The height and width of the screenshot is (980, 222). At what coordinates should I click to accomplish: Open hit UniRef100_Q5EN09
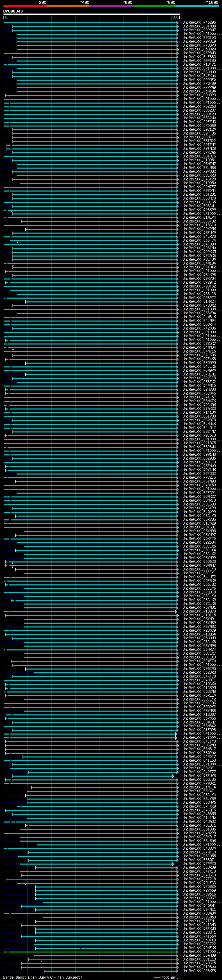199,466
